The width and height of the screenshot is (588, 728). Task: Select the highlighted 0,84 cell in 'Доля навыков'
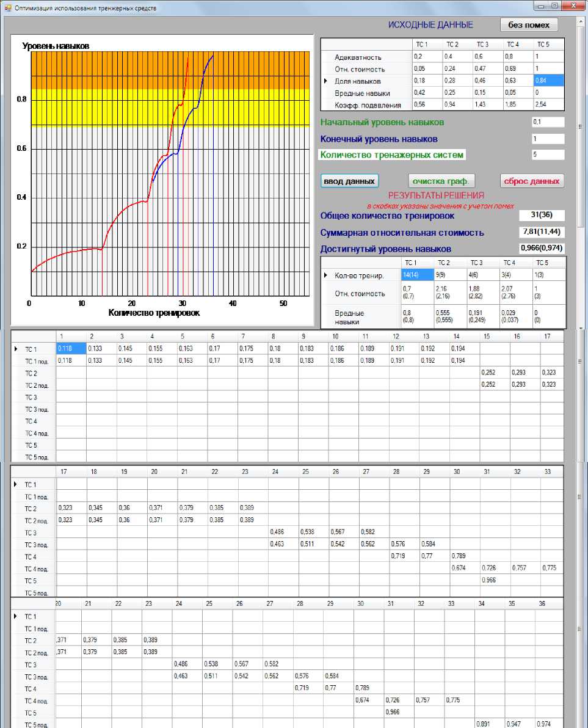coord(549,81)
